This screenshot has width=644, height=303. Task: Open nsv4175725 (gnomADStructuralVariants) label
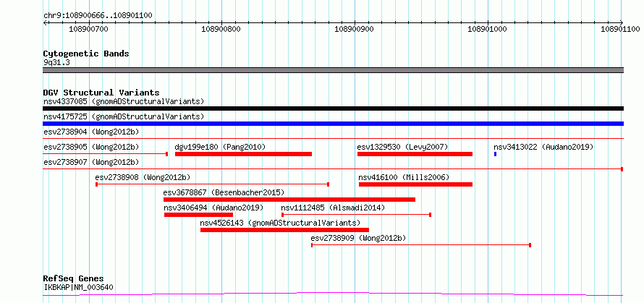coord(124,116)
